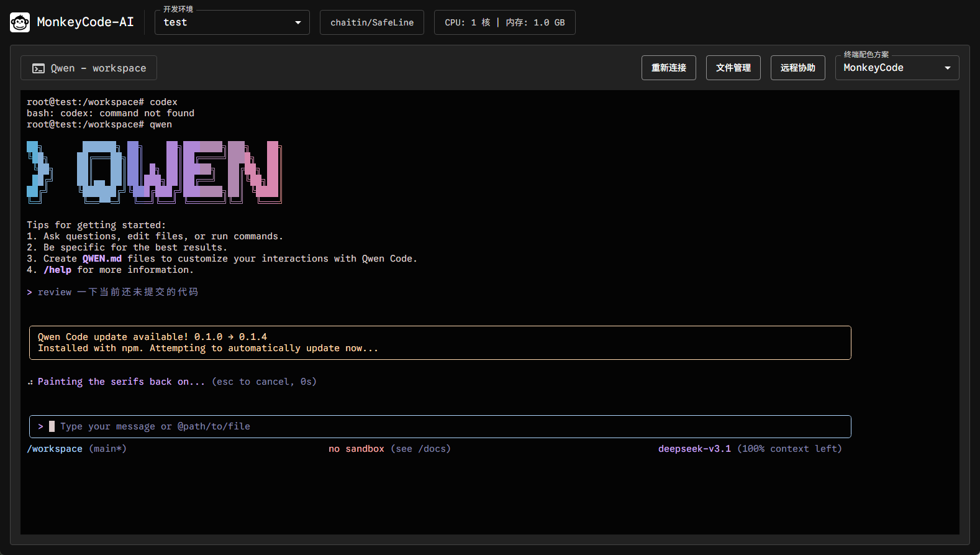
Task: Open the 开发环境 test dropdown
Action: point(232,22)
